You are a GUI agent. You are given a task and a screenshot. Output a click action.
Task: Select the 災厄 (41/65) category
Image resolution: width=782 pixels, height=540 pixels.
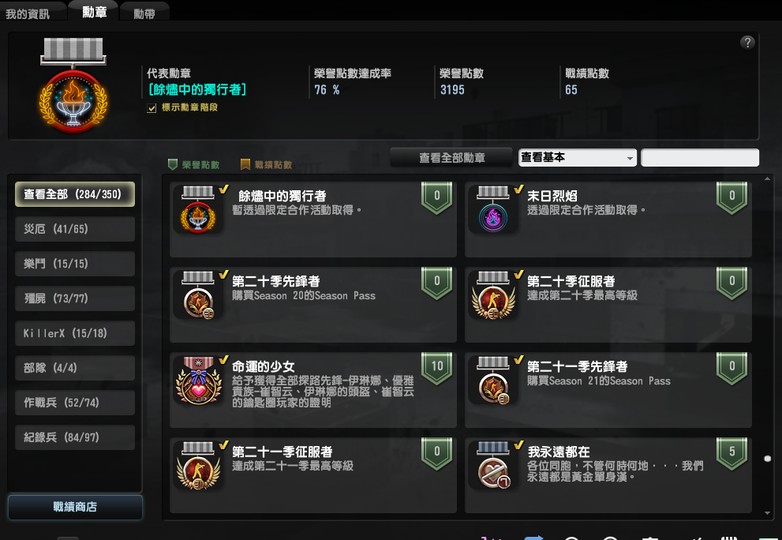[x=75, y=229]
